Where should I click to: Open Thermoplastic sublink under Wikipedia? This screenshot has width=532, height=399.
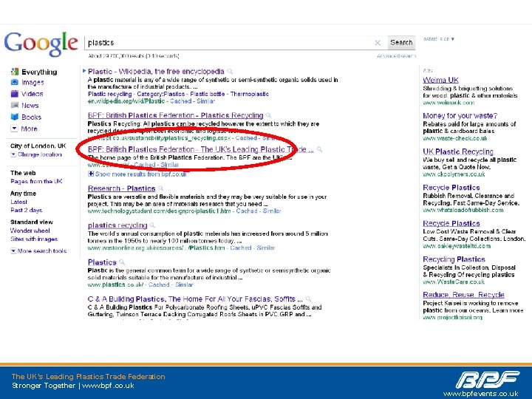click(250, 94)
